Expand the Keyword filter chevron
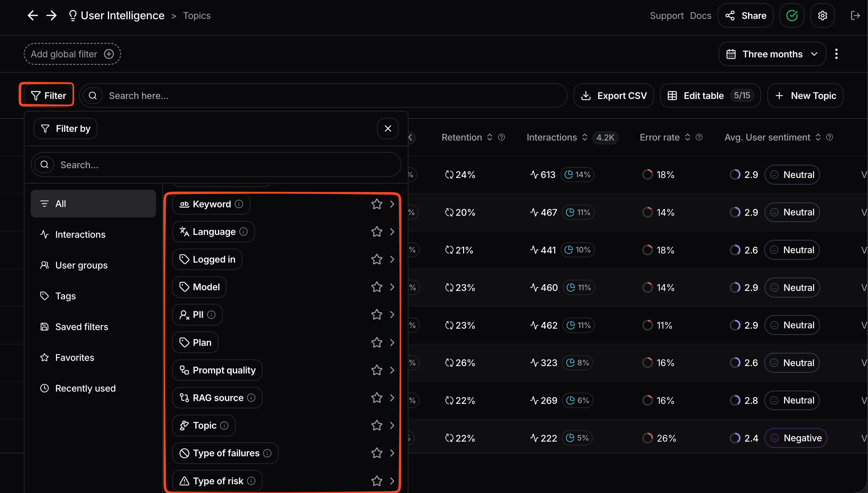 pos(392,204)
